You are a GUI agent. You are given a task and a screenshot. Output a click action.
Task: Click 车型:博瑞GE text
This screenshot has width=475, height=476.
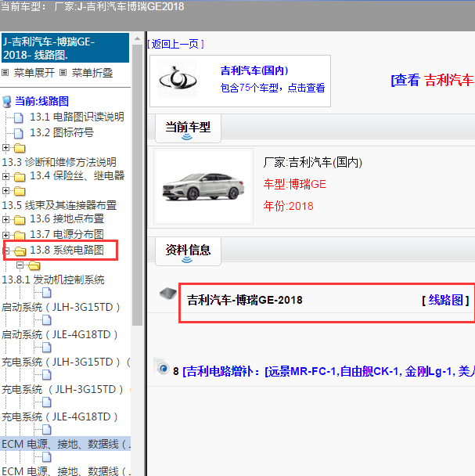tap(295, 184)
